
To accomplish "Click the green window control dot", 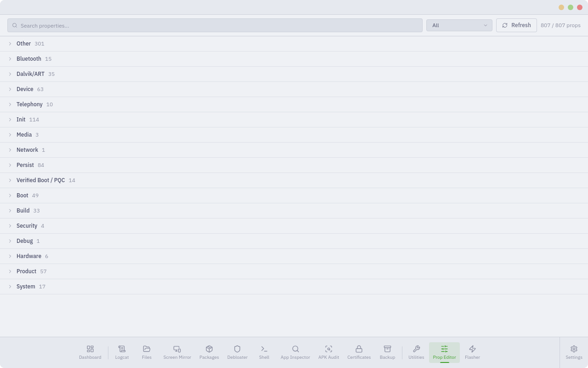I will point(571,7).
